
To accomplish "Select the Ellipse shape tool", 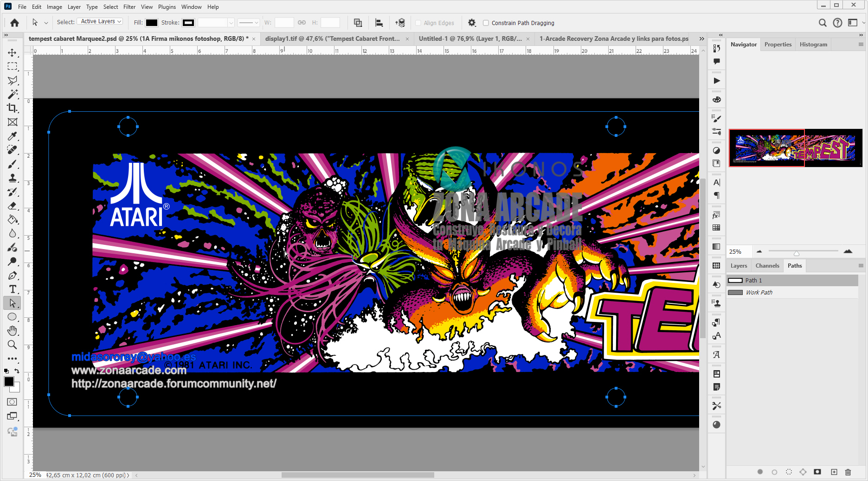I will pyautogui.click(x=13, y=317).
